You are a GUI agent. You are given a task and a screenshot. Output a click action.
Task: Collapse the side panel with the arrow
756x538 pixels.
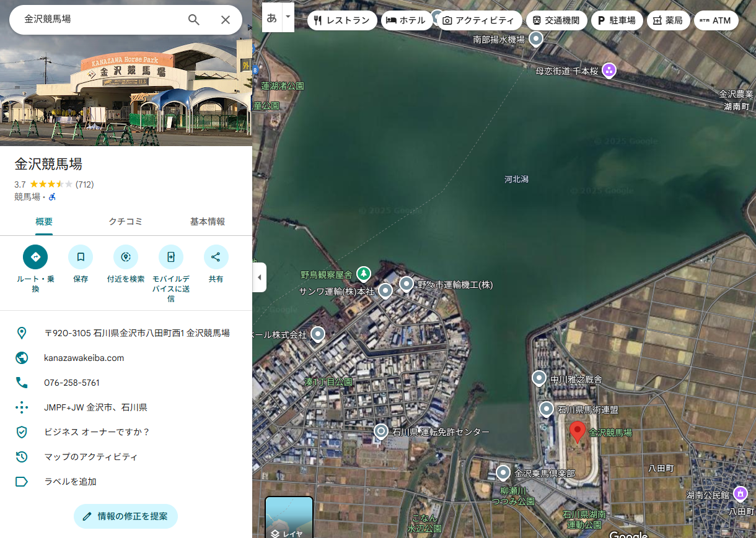260,277
